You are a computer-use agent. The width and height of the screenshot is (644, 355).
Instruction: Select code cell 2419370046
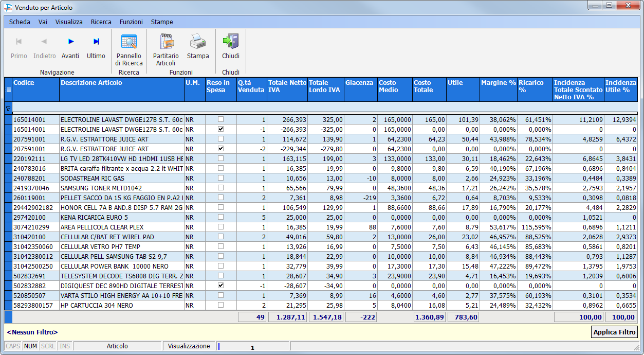click(x=36, y=188)
